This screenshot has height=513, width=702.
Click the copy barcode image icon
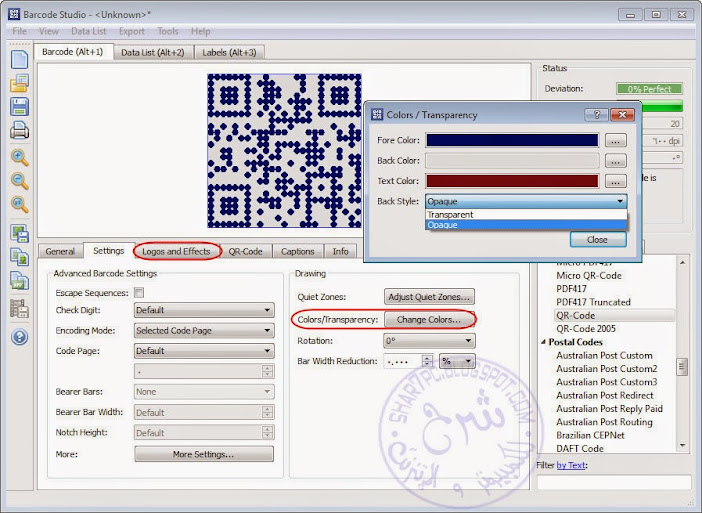click(x=19, y=257)
